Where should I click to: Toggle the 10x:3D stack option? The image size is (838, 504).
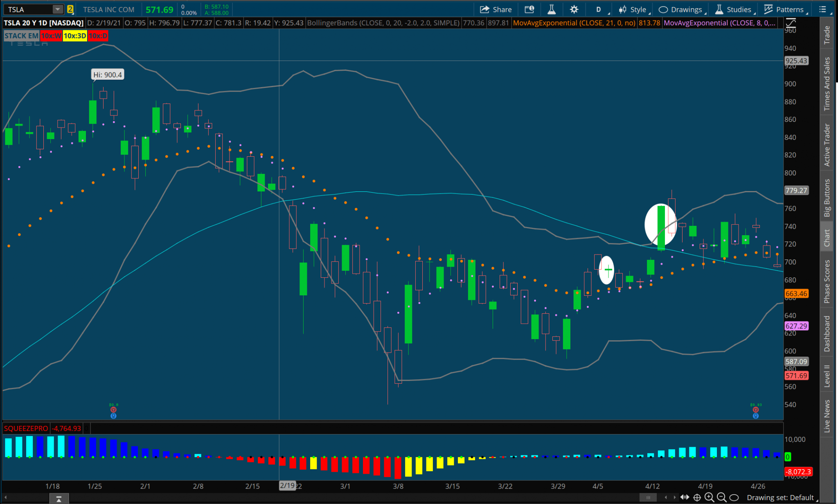click(x=74, y=36)
